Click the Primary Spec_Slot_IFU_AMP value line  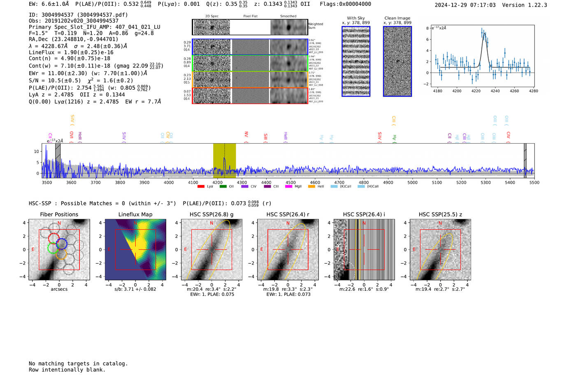coord(95,27)
